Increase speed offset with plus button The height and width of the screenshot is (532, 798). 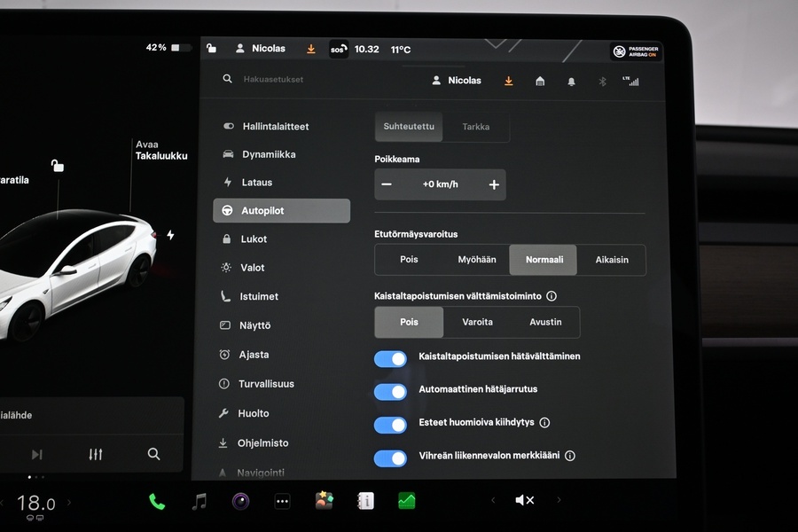(494, 184)
